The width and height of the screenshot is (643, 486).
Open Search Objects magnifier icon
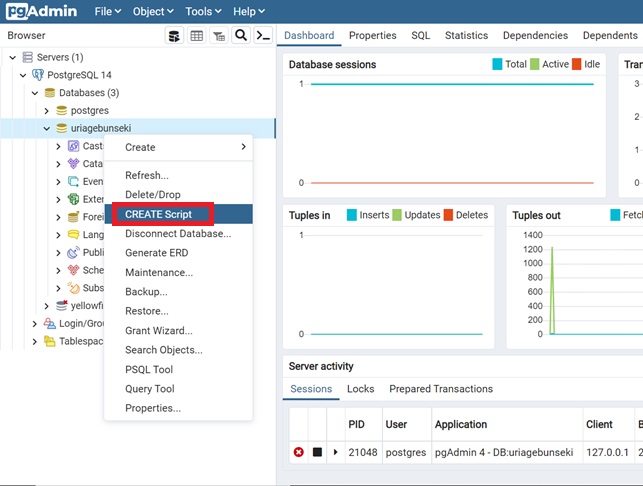pos(241,36)
